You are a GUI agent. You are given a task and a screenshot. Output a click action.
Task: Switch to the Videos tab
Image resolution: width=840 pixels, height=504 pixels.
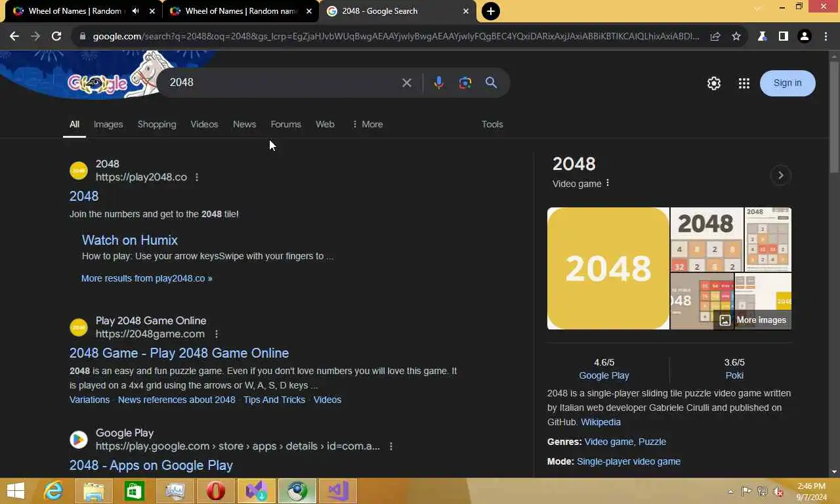click(204, 124)
